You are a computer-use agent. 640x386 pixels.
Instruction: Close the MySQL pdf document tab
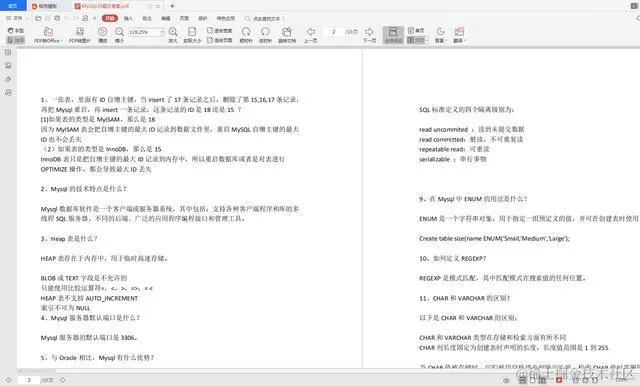tap(158, 6)
